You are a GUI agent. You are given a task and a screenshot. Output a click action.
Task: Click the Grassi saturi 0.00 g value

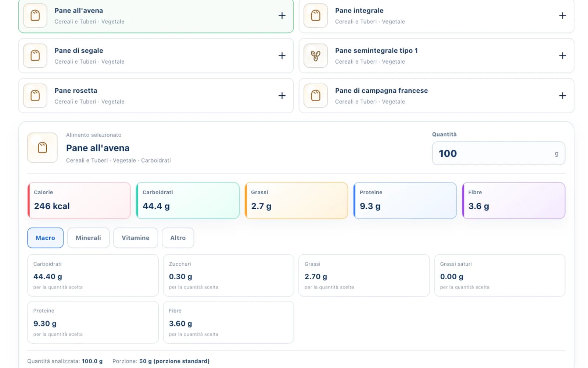452,276
